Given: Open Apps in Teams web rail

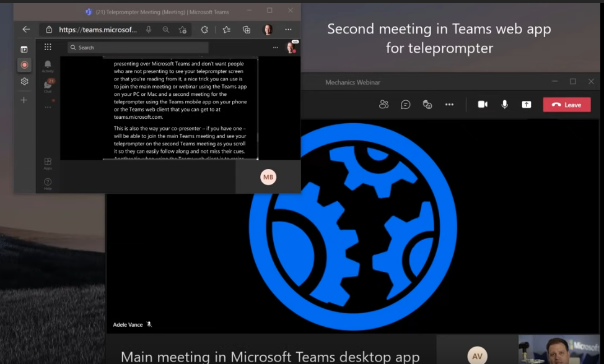Looking at the screenshot, I should (48, 163).
